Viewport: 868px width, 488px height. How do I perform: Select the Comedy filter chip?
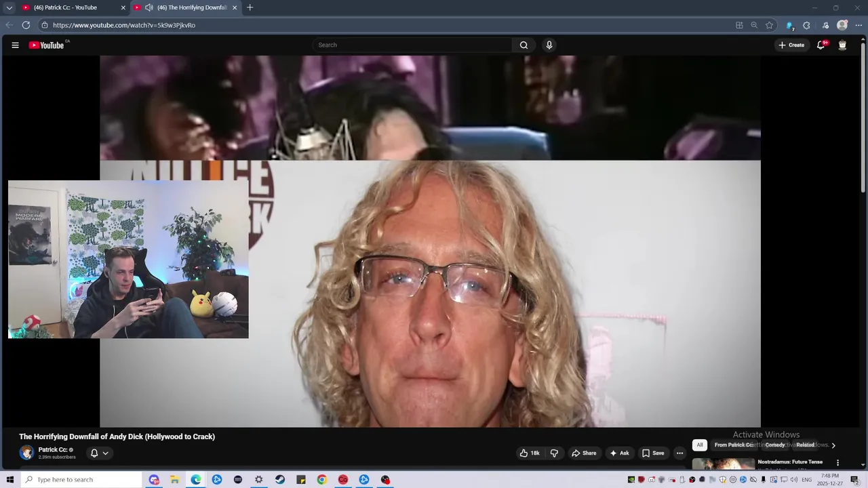(x=775, y=445)
